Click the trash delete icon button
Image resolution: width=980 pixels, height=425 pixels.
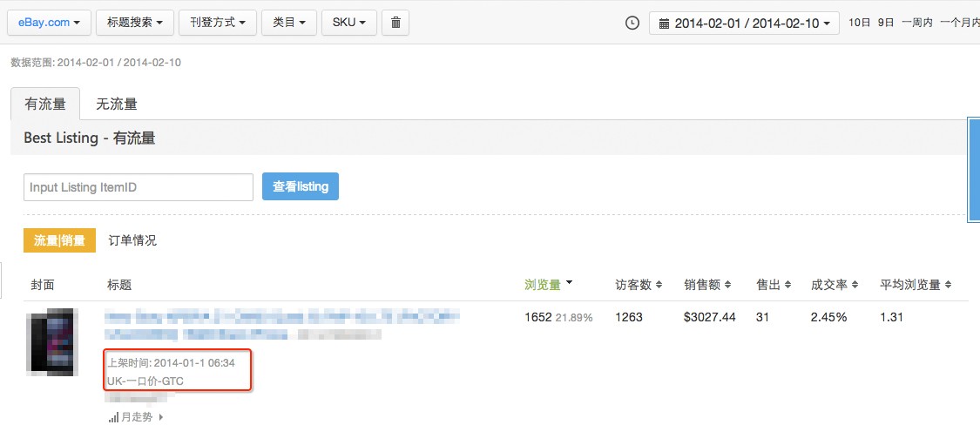tap(395, 23)
